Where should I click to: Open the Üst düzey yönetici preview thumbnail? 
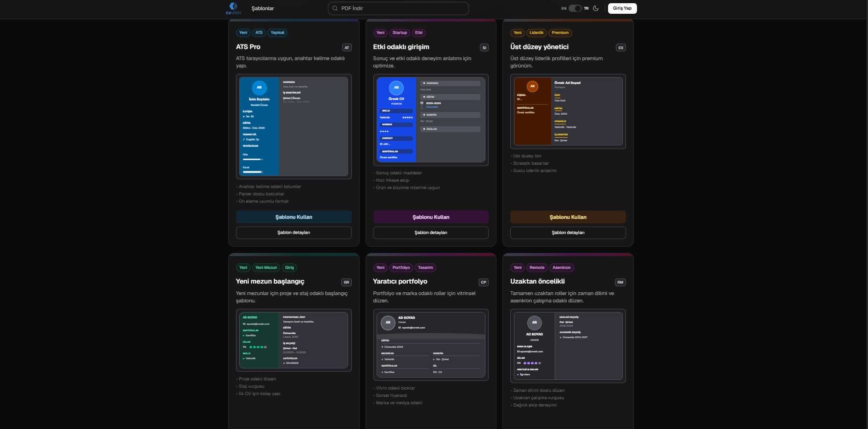568,111
